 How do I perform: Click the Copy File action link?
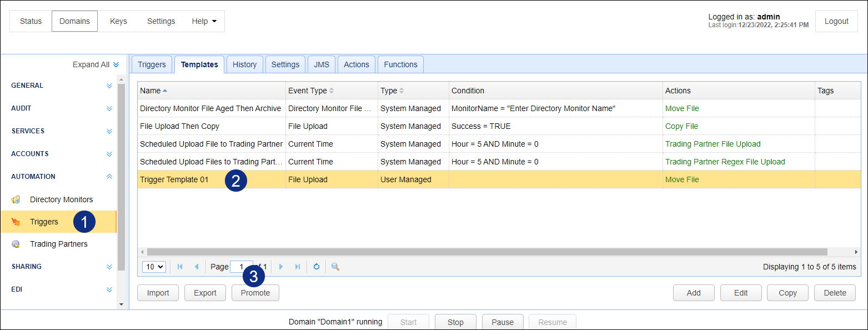coord(682,126)
